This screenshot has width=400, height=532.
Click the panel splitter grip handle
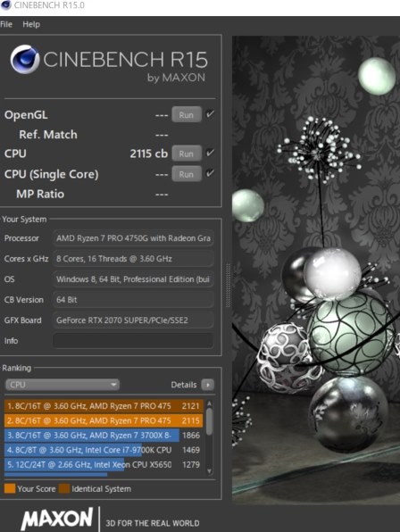pos(228,285)
